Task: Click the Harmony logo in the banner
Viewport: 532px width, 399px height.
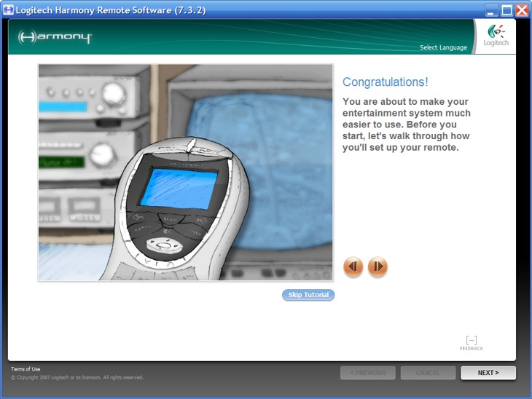Action: 55,36
